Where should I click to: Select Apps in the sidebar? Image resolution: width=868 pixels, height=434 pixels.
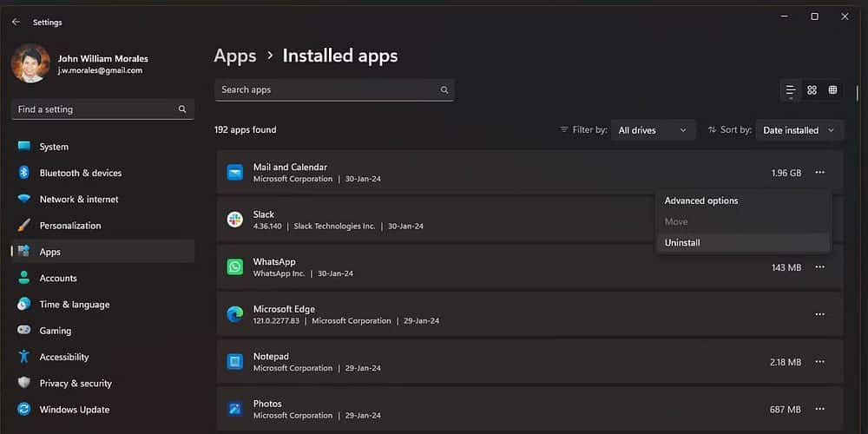[x=103, y=252]
